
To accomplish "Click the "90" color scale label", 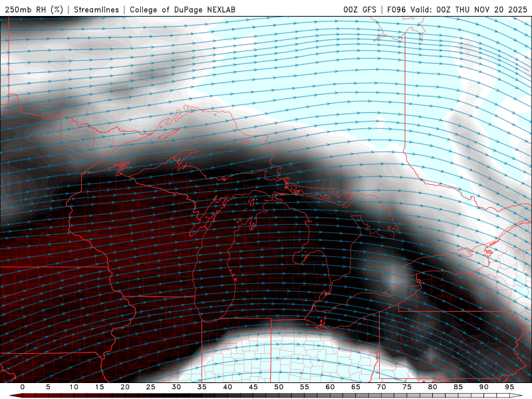I will (x=483, y=387).
